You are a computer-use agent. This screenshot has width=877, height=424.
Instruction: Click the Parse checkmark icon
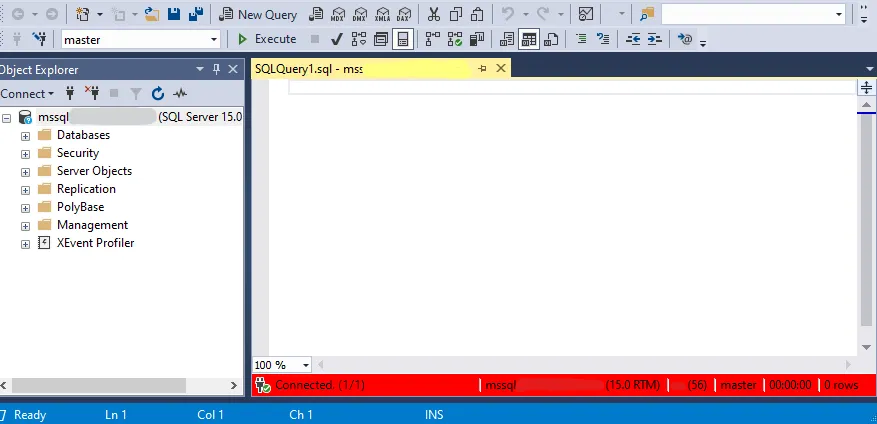pos(337,39)
